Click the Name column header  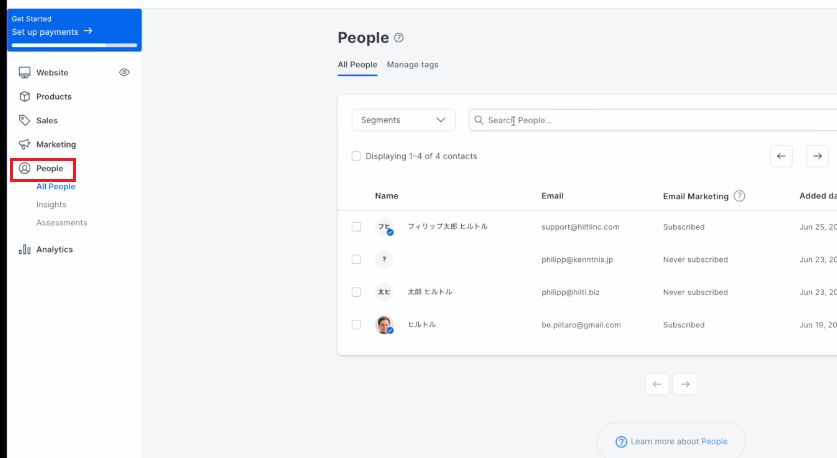click(386, 196)
